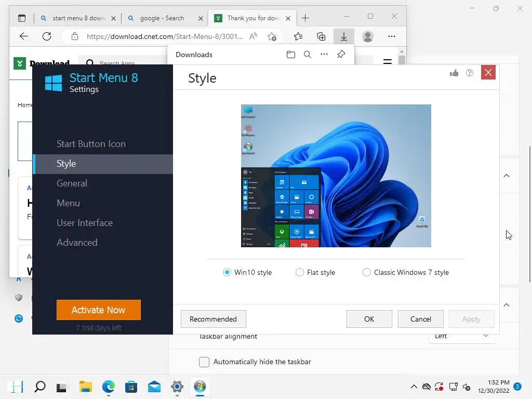Open the Windows Start button
The width and height of the screenshot is (532, 399).
16,387
